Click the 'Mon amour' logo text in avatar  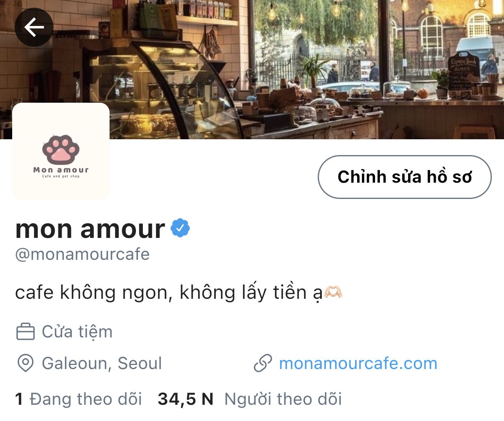pos(61,170)
